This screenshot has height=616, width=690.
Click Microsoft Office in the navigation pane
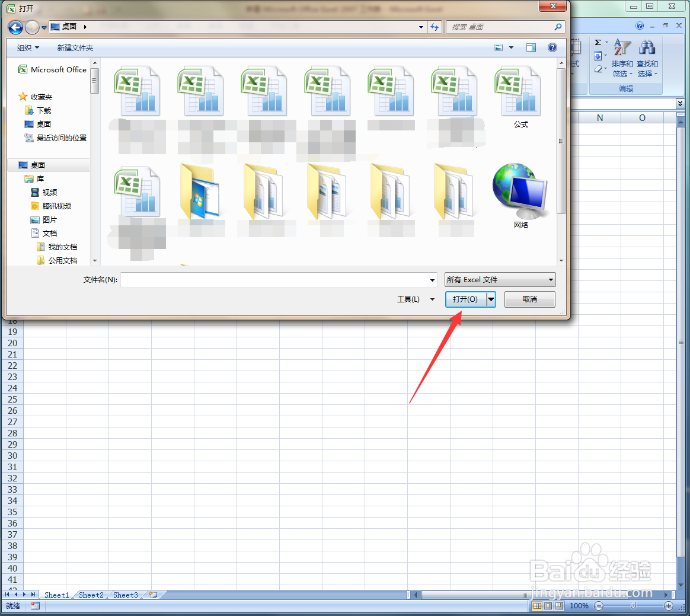click(52, 69)
